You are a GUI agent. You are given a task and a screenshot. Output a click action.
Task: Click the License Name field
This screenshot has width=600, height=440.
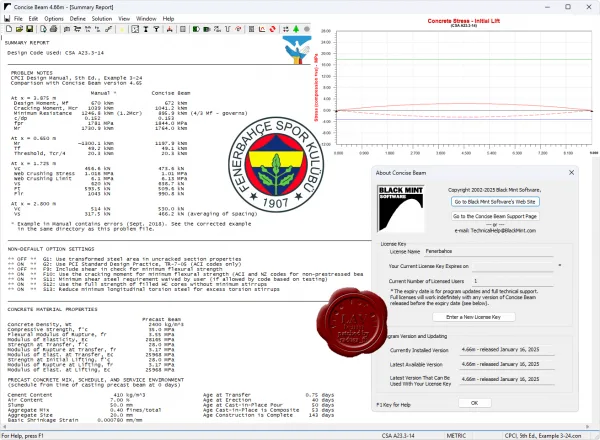(489, 251)
